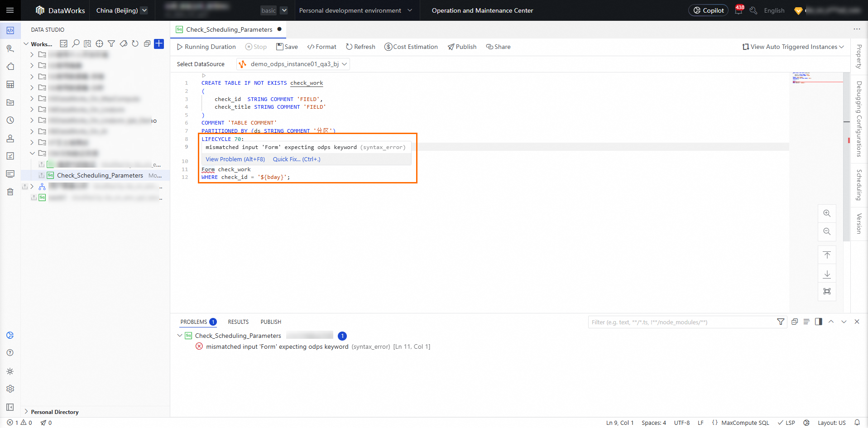Viewport: 868px width, 428px height.
Task: Open the settings gear in left sidebar
Action: (10, 389)
